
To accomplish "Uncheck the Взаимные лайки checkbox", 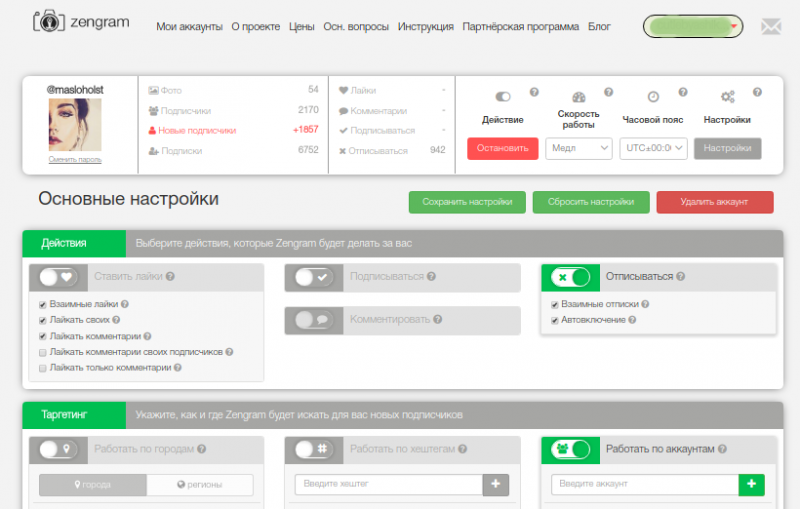I will [42, 303].
